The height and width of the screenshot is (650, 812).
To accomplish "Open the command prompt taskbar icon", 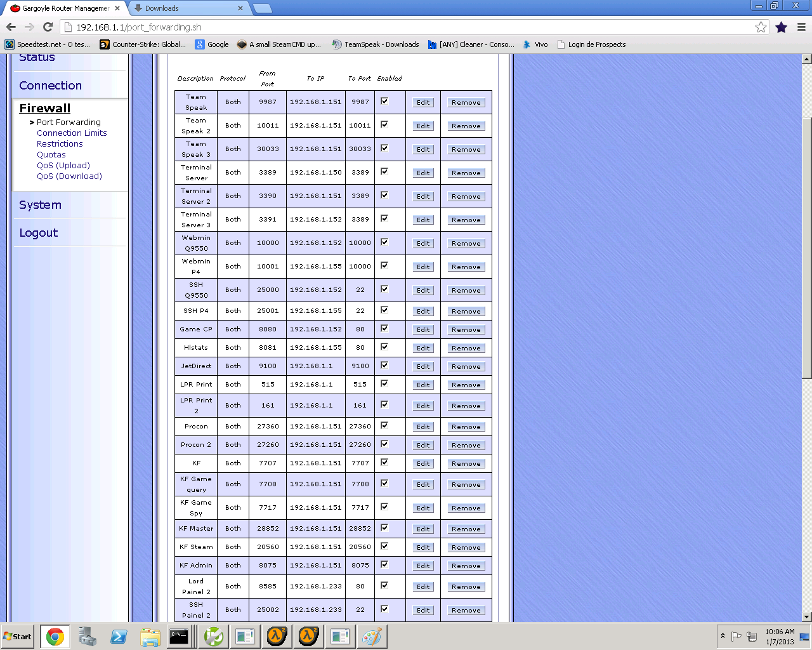I will tap(179, 637).
